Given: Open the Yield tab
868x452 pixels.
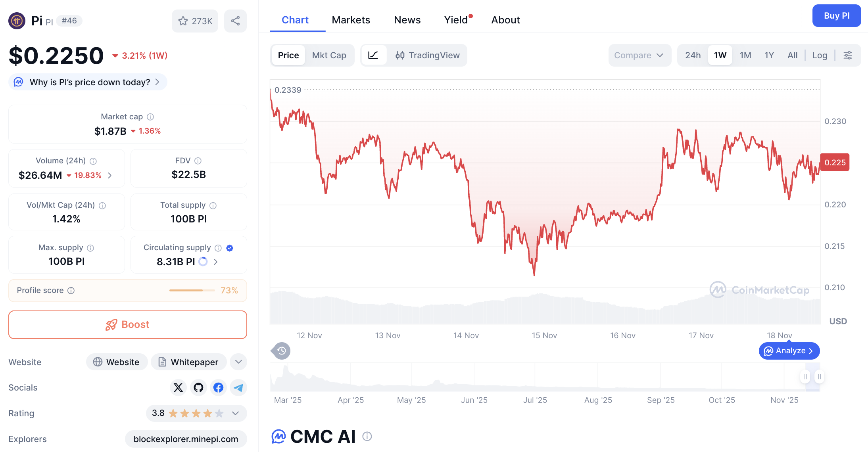Looking at the screenshot, I should pos(455,19).
